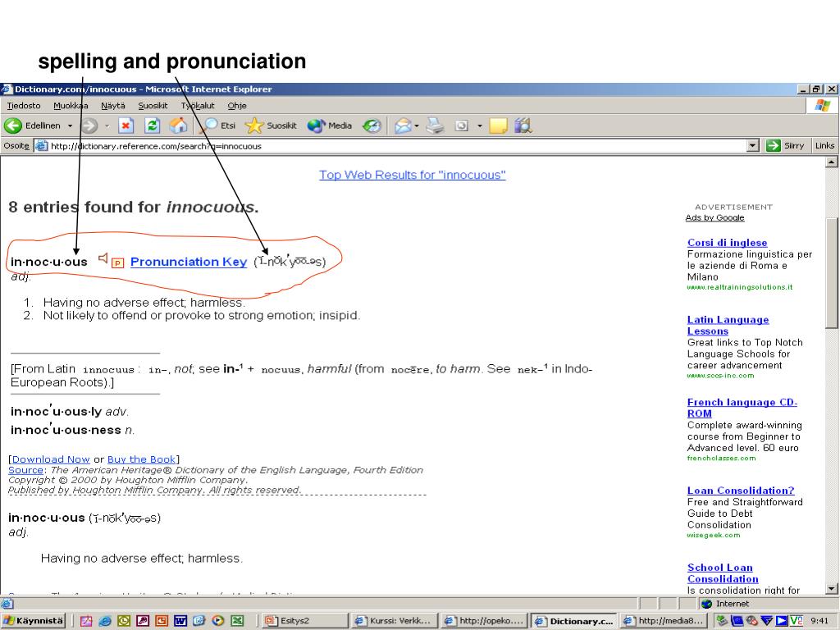
Task: Launch media player quick launch icon
Action: pyautogui.click(x=218, y=621)
